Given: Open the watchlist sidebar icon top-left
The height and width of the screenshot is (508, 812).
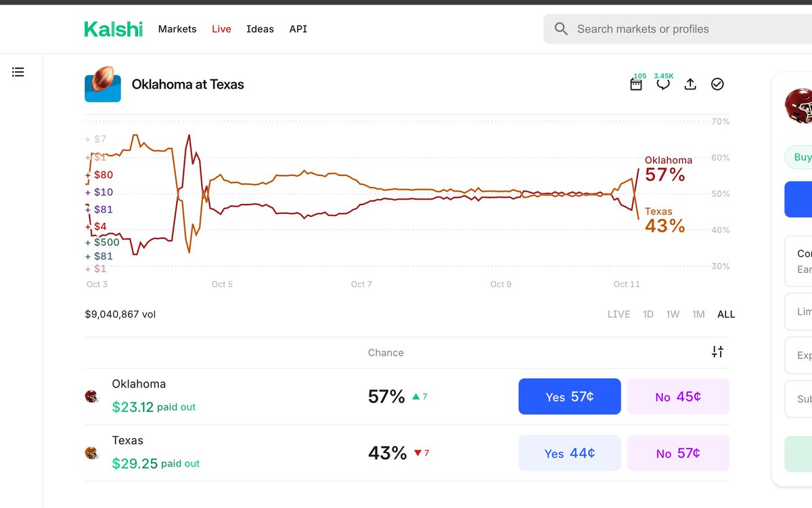Looking at the screenshot, I should coord(18,71).
